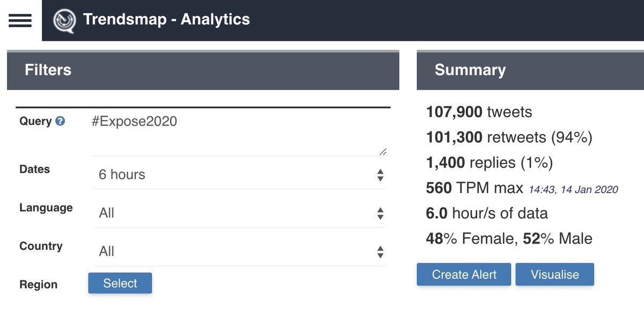The image size is (644, 318).
Task: Click the 560 TPM max value
Action: 474,188
